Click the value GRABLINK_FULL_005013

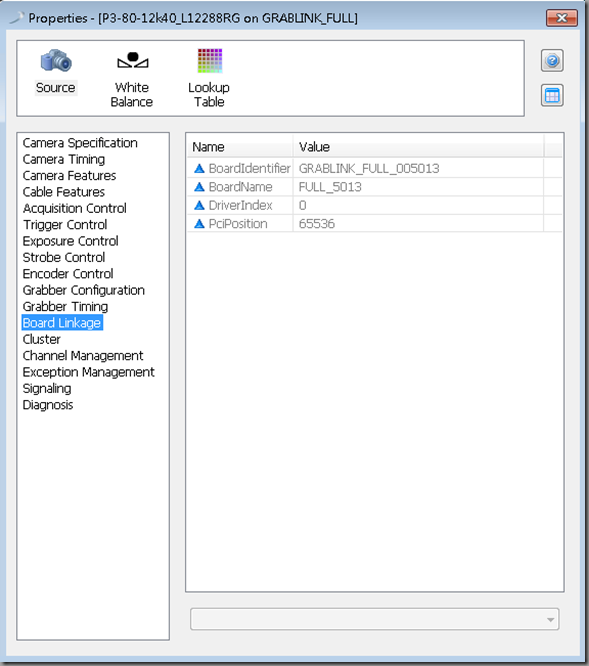point(369,169)
